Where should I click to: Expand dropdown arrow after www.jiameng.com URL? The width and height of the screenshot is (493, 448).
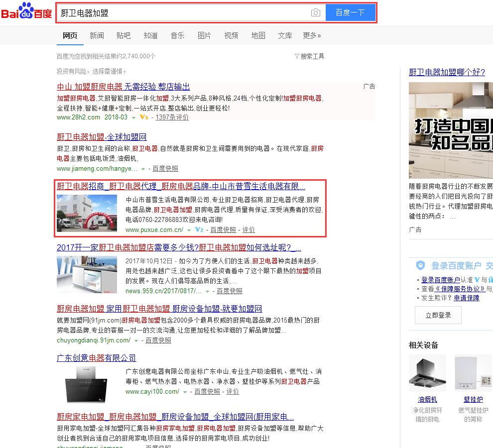(x=143, y=169)
